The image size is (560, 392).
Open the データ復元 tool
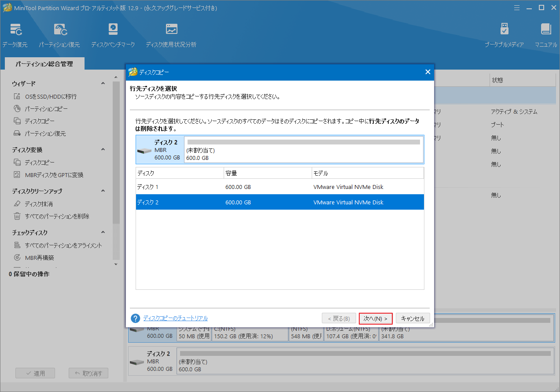pyautogui.click(x=15, y=35)
